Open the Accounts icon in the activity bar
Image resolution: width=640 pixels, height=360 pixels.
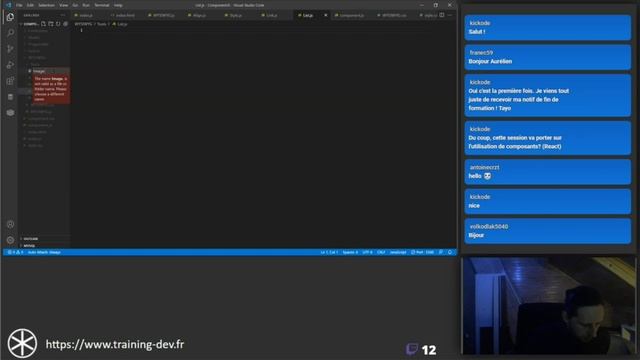tap(10, 224)
